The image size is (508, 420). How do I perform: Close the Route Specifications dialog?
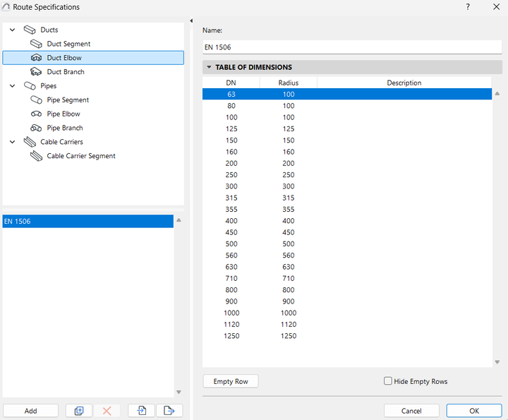coord(496,7)
